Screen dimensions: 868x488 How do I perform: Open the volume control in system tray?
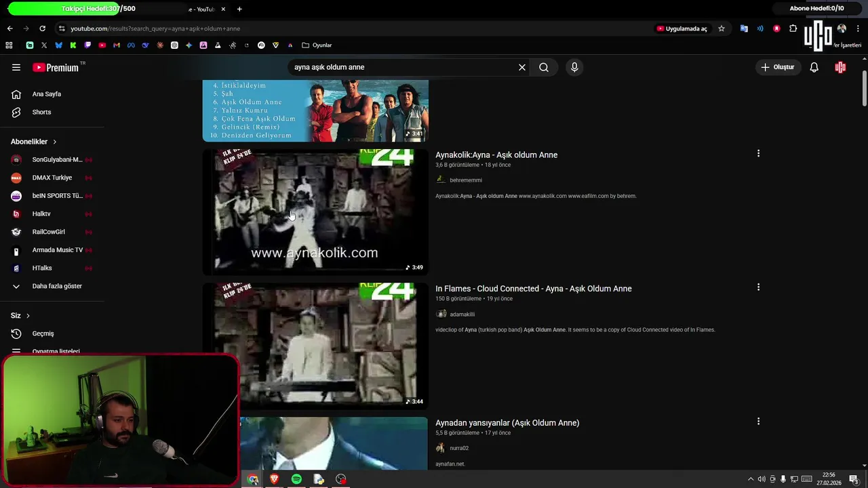(x=762, y=479)
